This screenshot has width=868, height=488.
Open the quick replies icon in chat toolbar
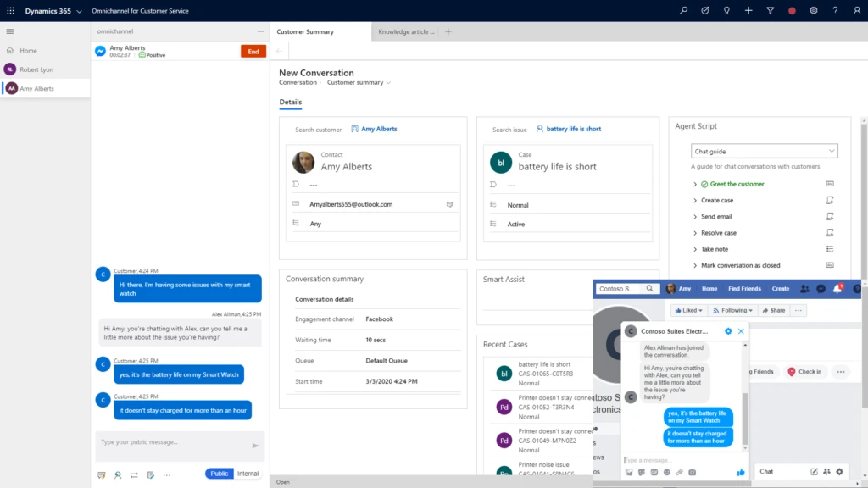click(101, 475)
